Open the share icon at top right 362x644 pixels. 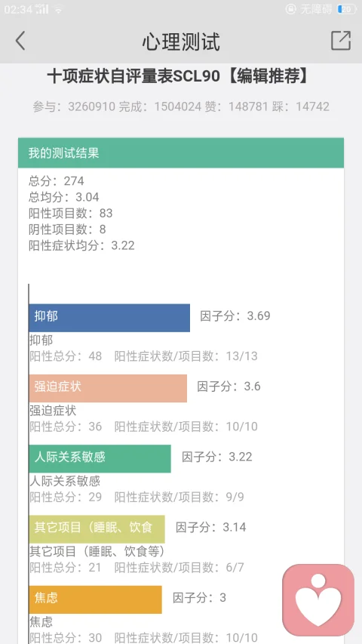(x=341, y=41)
